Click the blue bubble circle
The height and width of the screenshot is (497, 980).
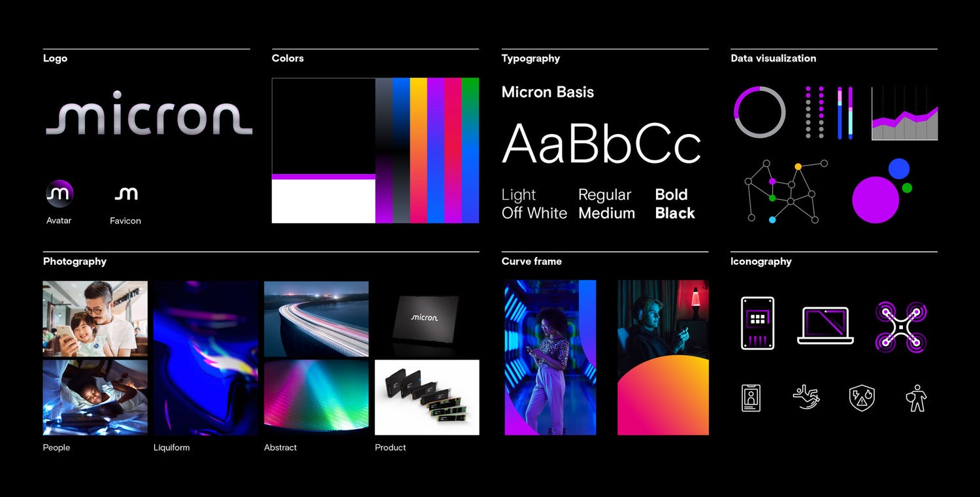[x=899, y=169]
